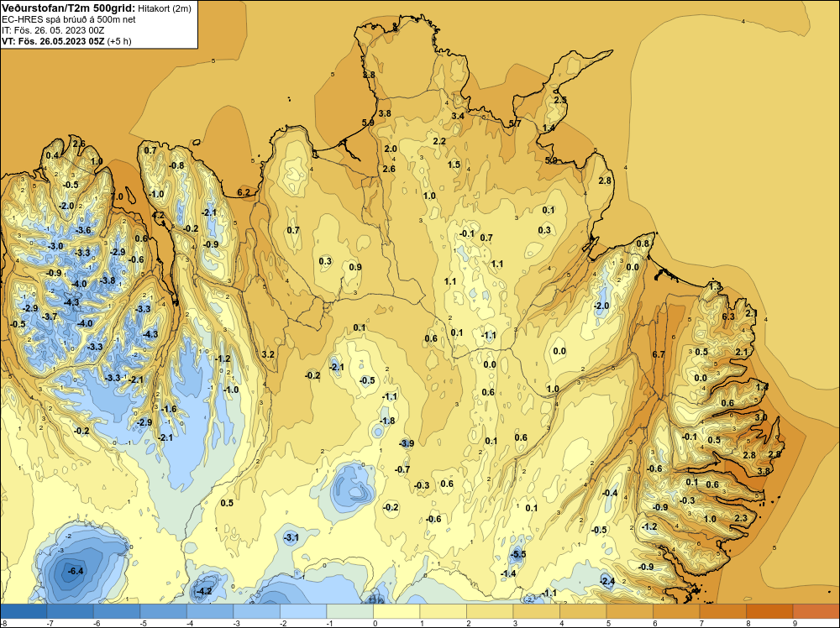
Task: Click the 'VT: Fös. 26.05.2023 05Z (+5 h)' line
Action: tap(66, 41)
